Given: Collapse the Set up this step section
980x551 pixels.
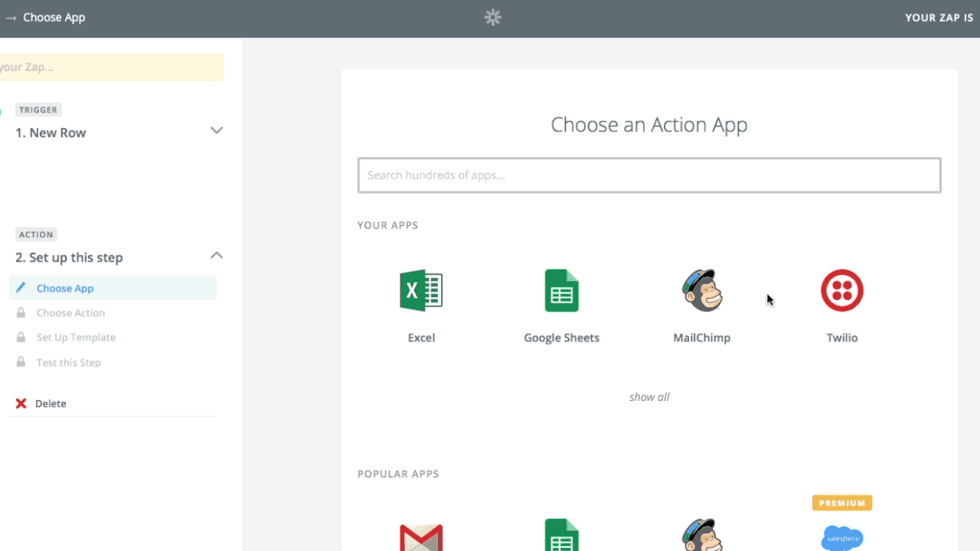Looking at the screenshot, I should [x=217, y=255].
